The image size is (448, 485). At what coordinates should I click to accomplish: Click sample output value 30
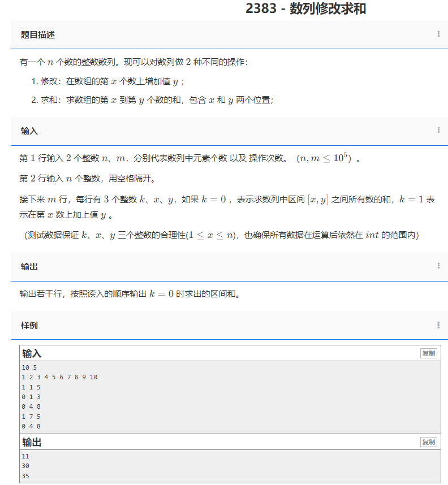[25, 466]
